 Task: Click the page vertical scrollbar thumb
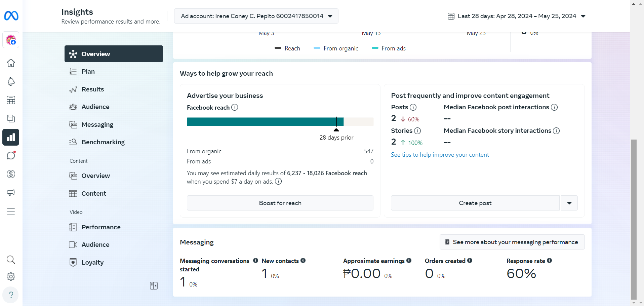click(x=634, y=219)
